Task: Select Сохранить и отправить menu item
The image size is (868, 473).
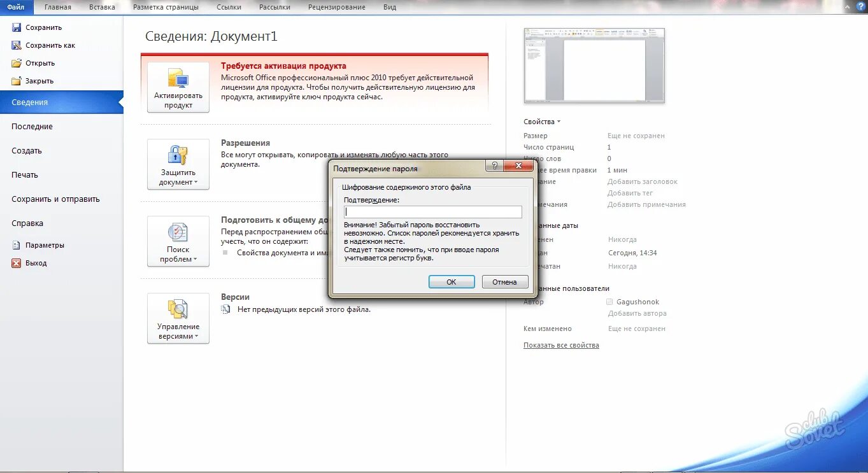Action: [x=61, y=199]
